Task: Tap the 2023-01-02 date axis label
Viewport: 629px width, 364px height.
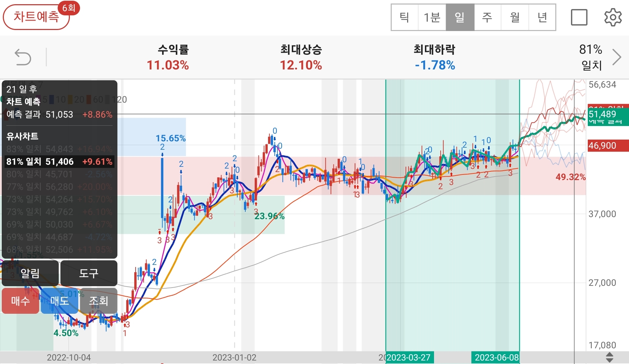Action: pyautogui.click(x=234, y=357)
